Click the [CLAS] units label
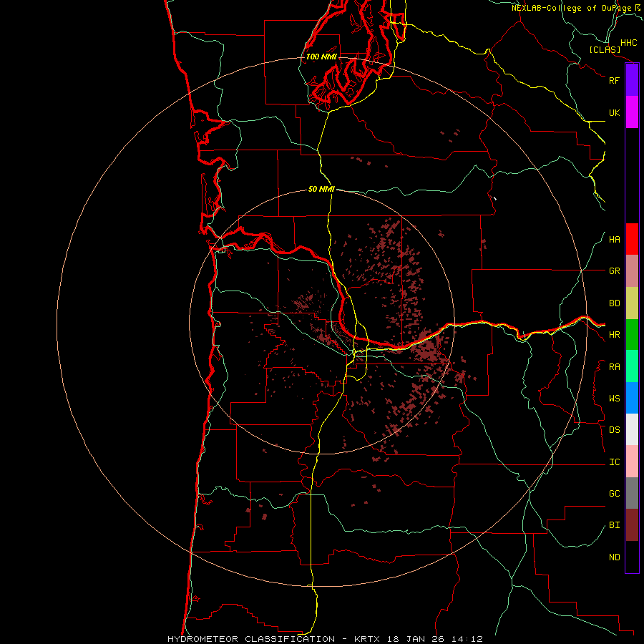Image resolution: width=644 pixels, height=644 pixels. pos(605,49)
